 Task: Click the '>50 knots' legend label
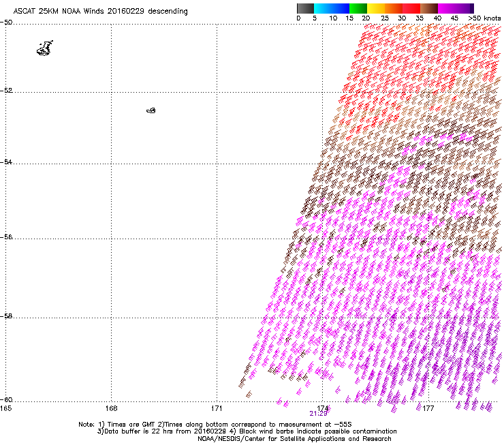click(484, 18)
